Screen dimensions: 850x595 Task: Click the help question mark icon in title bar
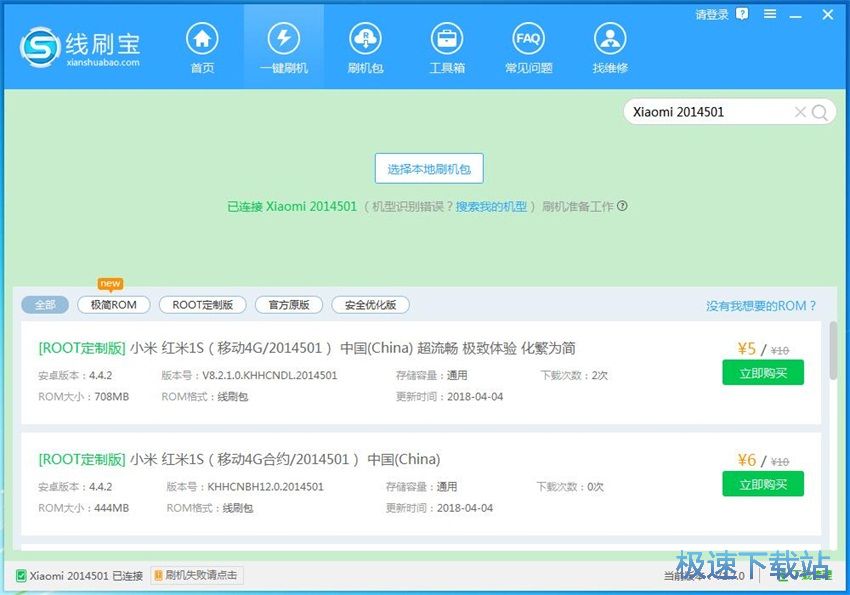pyautogui.click(x=742, y=14)
